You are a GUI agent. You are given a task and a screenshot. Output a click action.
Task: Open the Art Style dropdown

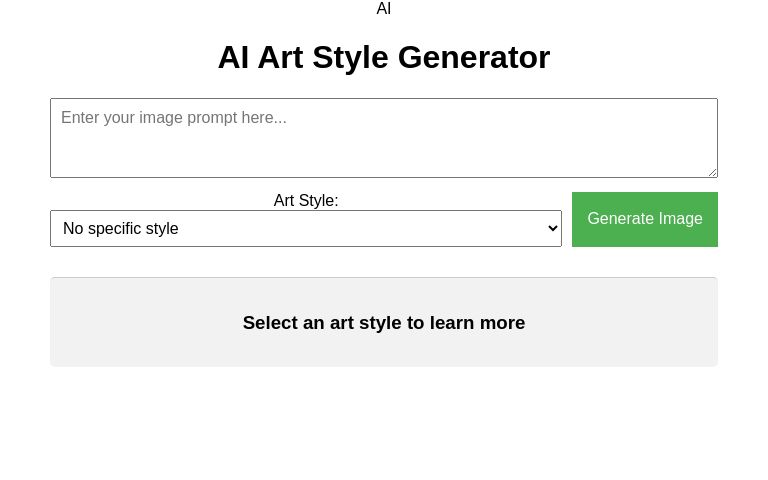(x=306, y=229)
